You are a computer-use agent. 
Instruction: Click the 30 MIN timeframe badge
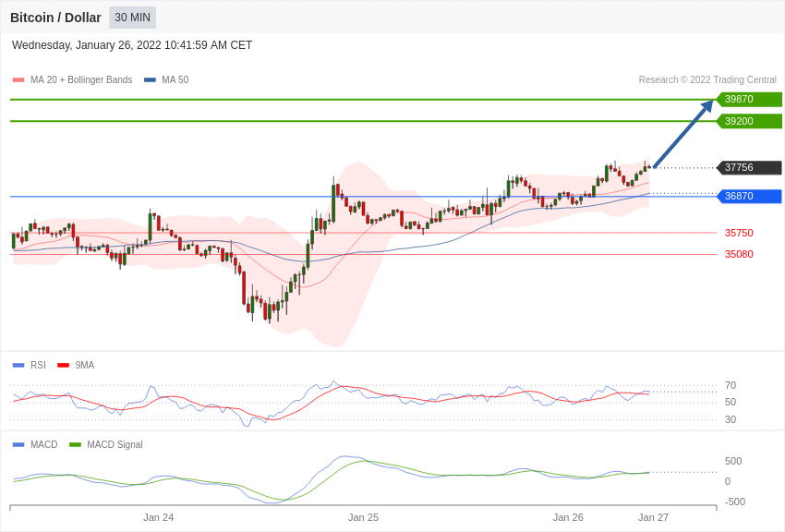tap(133, 18)
